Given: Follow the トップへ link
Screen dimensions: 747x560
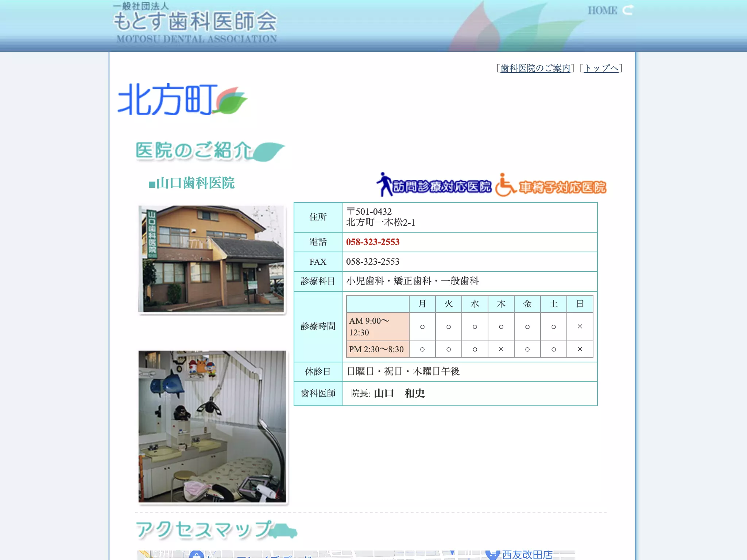Looking at the screenshot, I should [601, 68].
